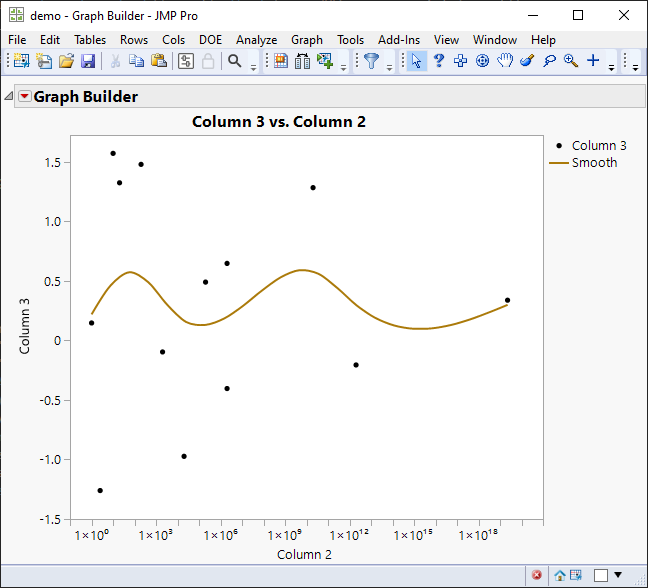Expand overflow arrow after the Search icon
Viewport: 648px width, 588px height.
point(253,67)
